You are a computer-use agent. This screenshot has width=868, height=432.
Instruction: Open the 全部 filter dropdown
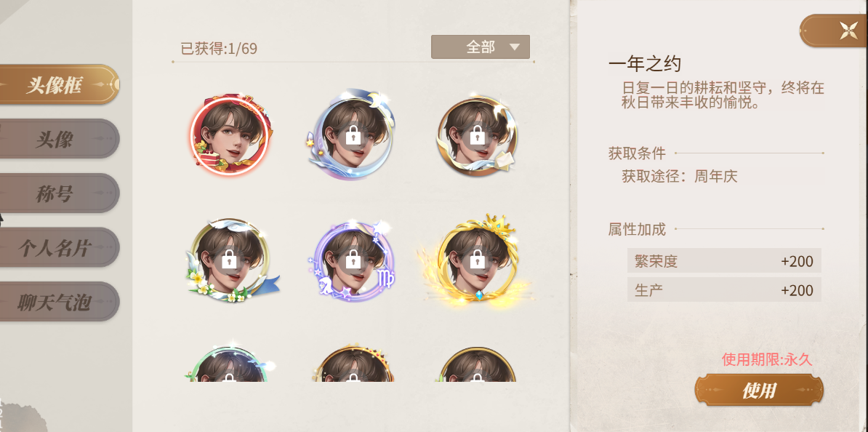(x=481, y=47)
